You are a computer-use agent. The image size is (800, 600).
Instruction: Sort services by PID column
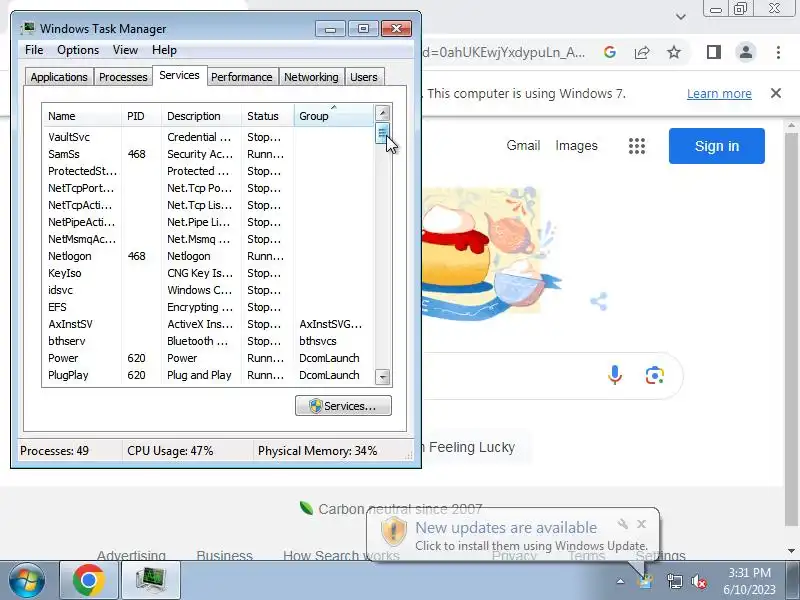[141, 116]
